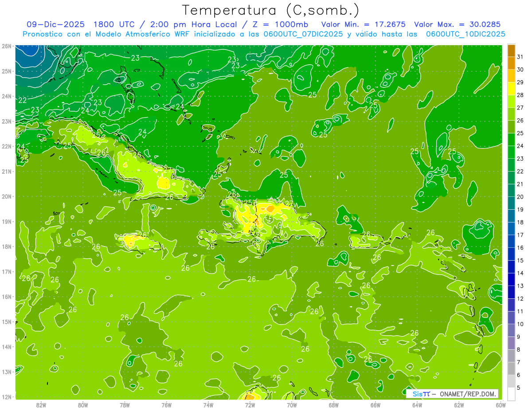The width and height of the screenshot is (532, 411).
Task: Click the "25N" latitude axis label
Action: click(6, 71)
